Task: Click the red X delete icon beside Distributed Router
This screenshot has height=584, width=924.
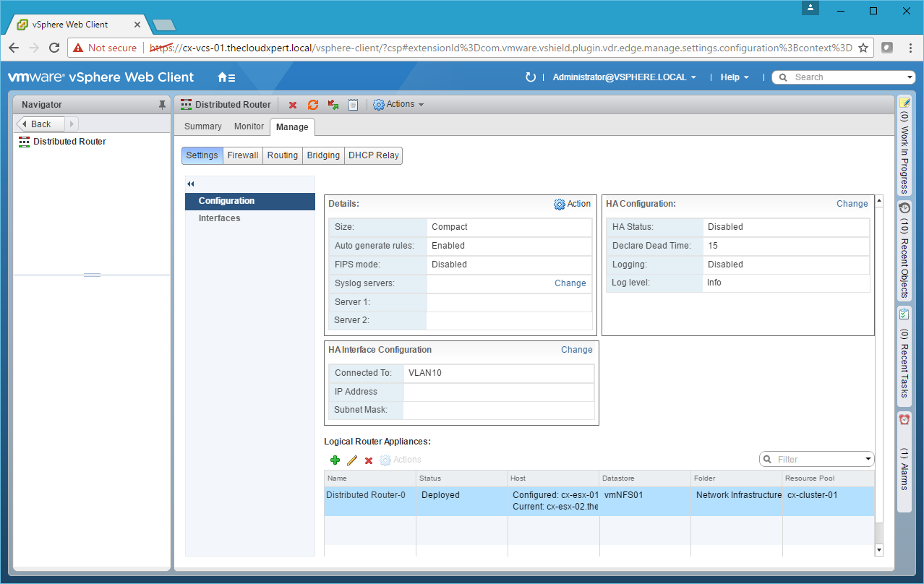Action: [293, 105]
